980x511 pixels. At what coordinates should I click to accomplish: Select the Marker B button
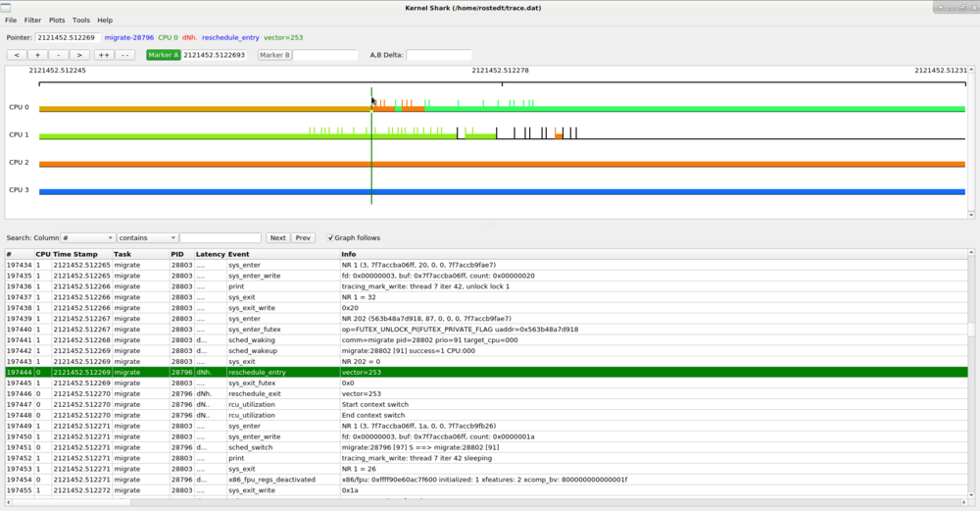coord(274,55)
